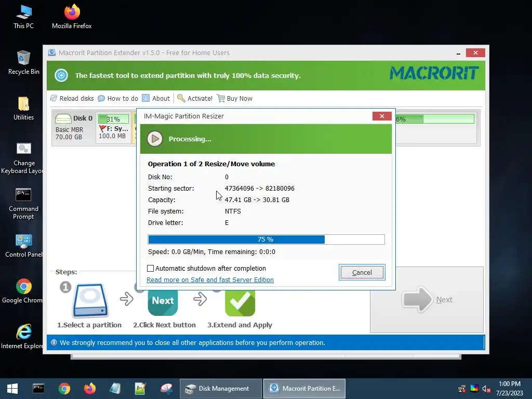Screen dimensions: 532x399
Task: Click the Operation 1 of 2 Resize/Move volume heading
Action: tap(211, 164)
